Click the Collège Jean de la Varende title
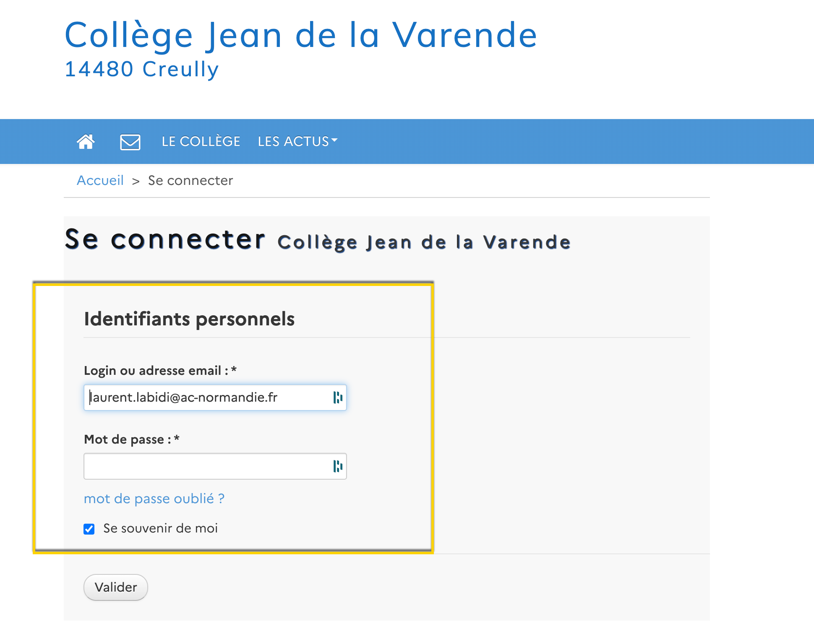 coord(301,36)
